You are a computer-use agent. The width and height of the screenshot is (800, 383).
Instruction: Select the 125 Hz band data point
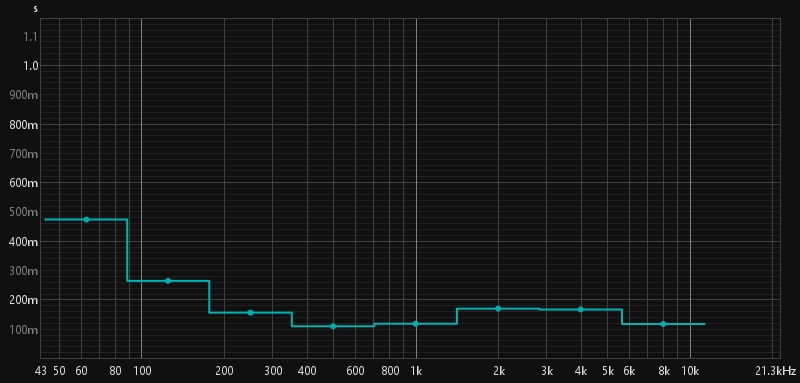coord(168,281)
